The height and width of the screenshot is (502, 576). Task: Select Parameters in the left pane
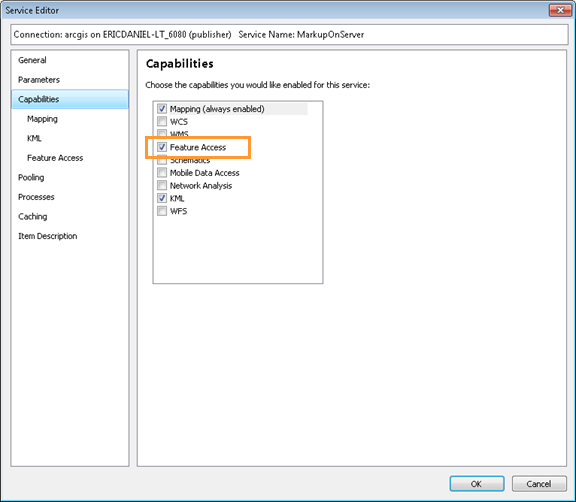(x=39, y=80)
